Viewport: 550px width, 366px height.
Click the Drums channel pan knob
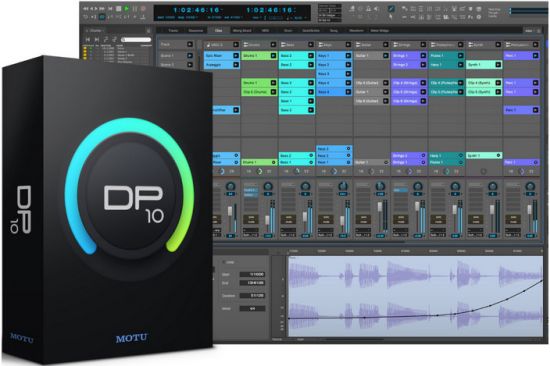tap(268, 186)
